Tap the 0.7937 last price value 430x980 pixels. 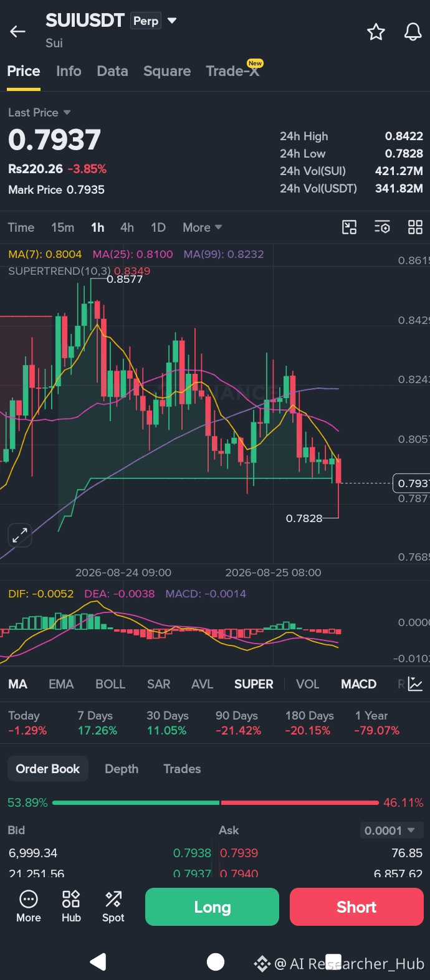click(x=54, y=140)
